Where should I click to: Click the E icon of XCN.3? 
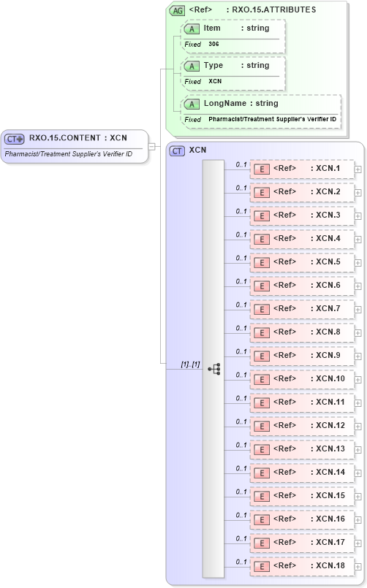click(x=262, y=216)
